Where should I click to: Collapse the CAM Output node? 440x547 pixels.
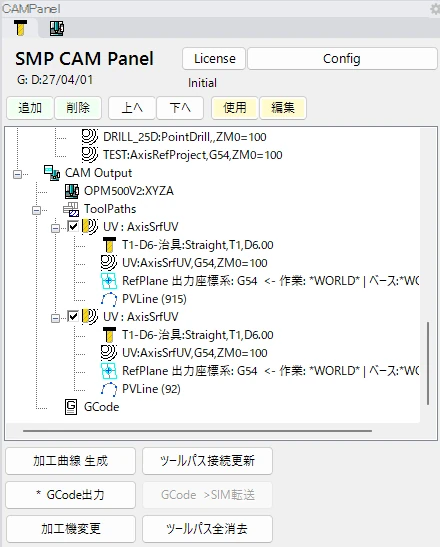point(17,174)
